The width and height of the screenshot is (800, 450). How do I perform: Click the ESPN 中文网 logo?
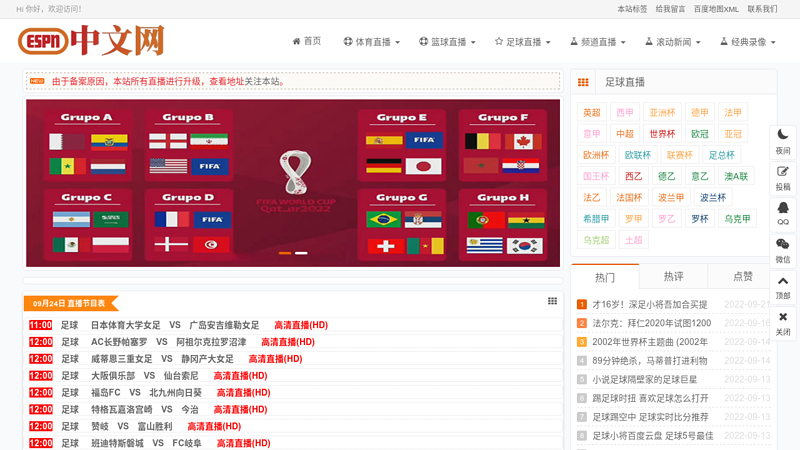(91, 40)
